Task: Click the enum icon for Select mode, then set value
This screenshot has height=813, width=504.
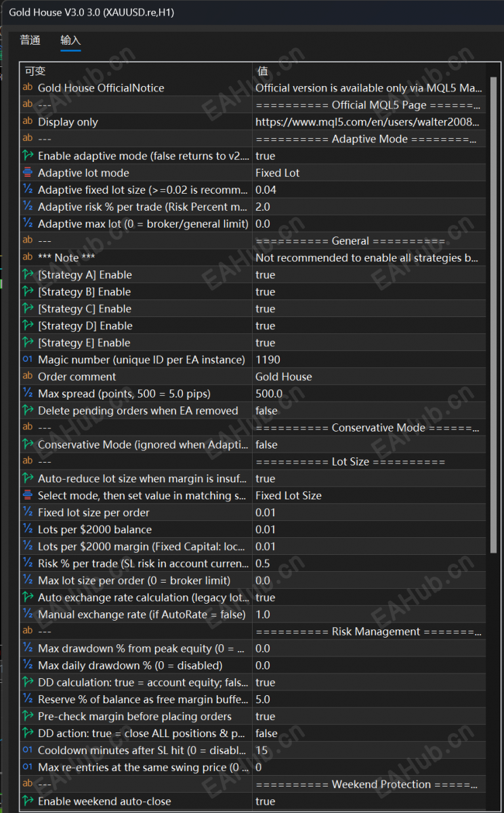Action: click(28, 495)
